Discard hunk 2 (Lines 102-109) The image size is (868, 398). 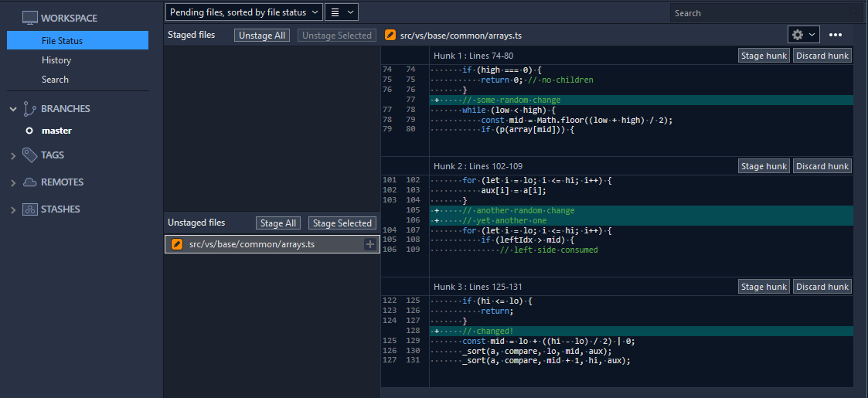(822, 166)
